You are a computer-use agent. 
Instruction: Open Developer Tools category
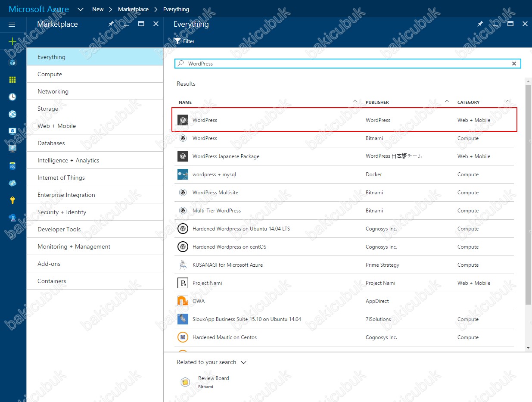[95, 229]
